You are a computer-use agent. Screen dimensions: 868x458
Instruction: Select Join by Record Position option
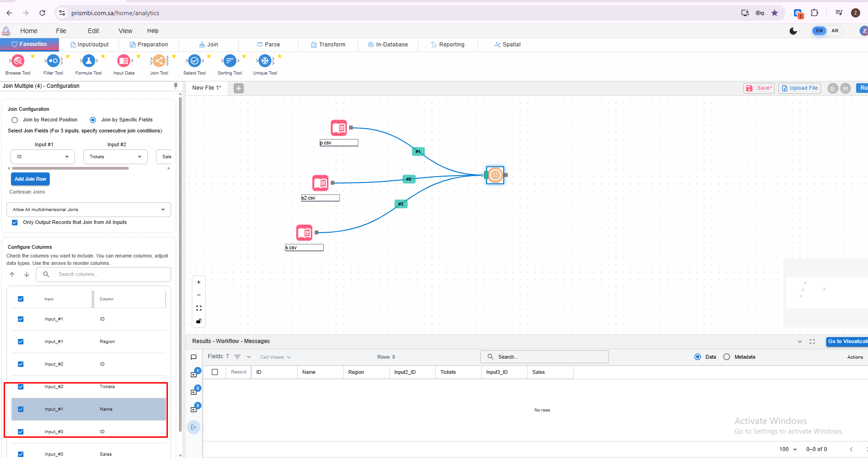tap(15, 120)
